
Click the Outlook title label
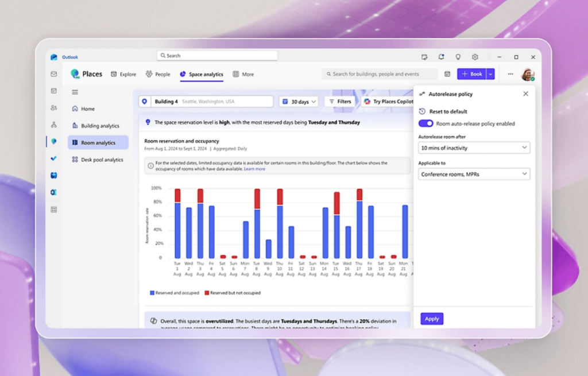70,57
